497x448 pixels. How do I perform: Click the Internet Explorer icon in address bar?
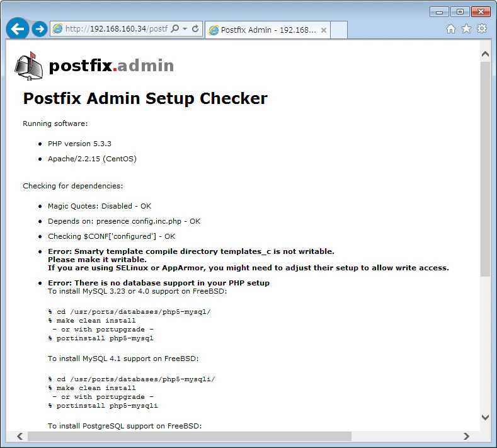click(57, 29)
